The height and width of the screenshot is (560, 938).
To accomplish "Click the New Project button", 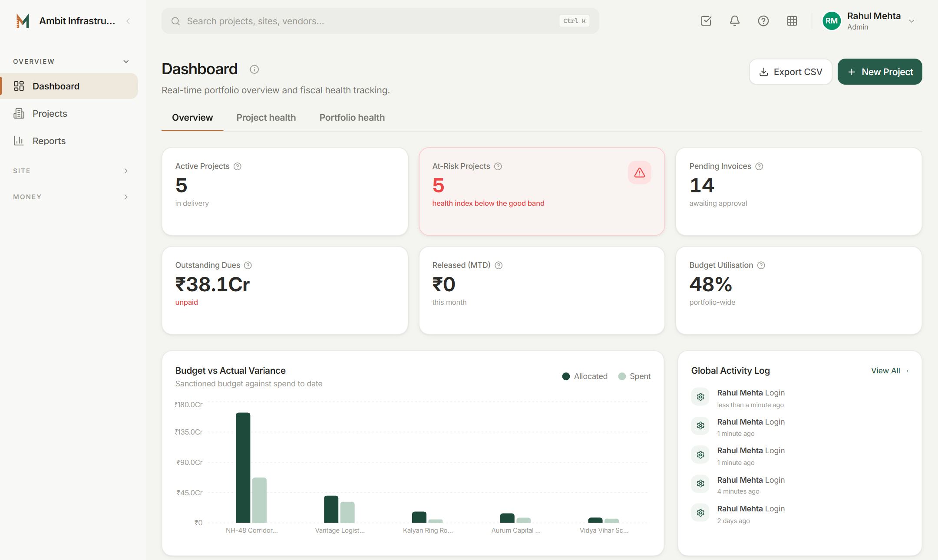I will 880,72.
